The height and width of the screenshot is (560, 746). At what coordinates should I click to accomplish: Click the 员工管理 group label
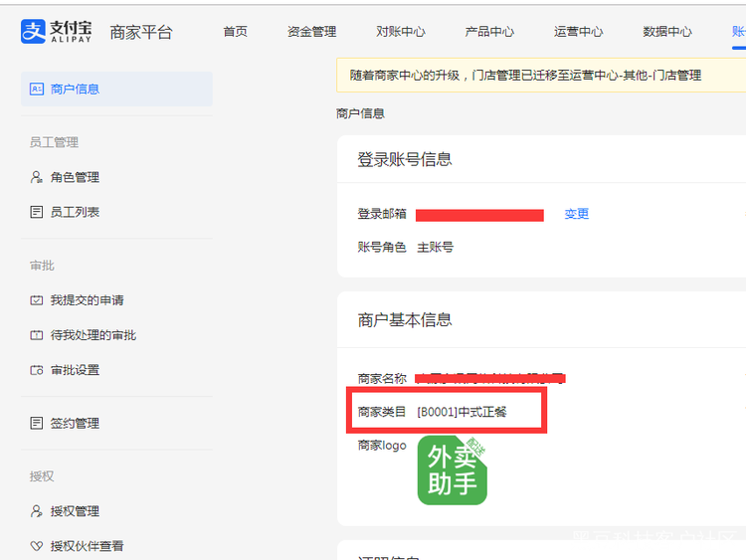pyautogui.click(x=54, y=142)
